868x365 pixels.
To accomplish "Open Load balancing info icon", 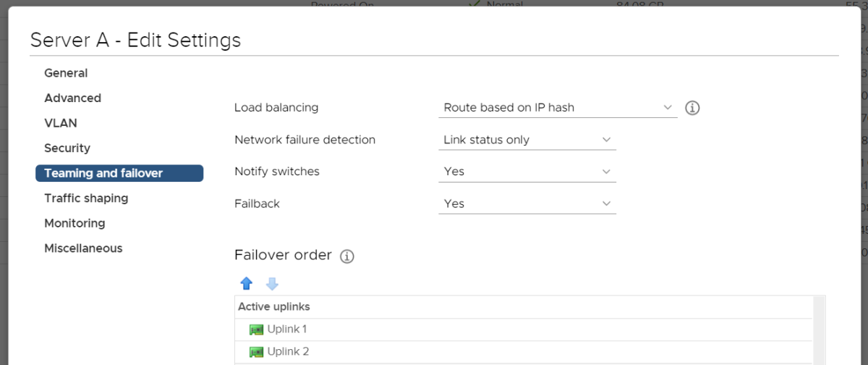I will tap(692, 108).
